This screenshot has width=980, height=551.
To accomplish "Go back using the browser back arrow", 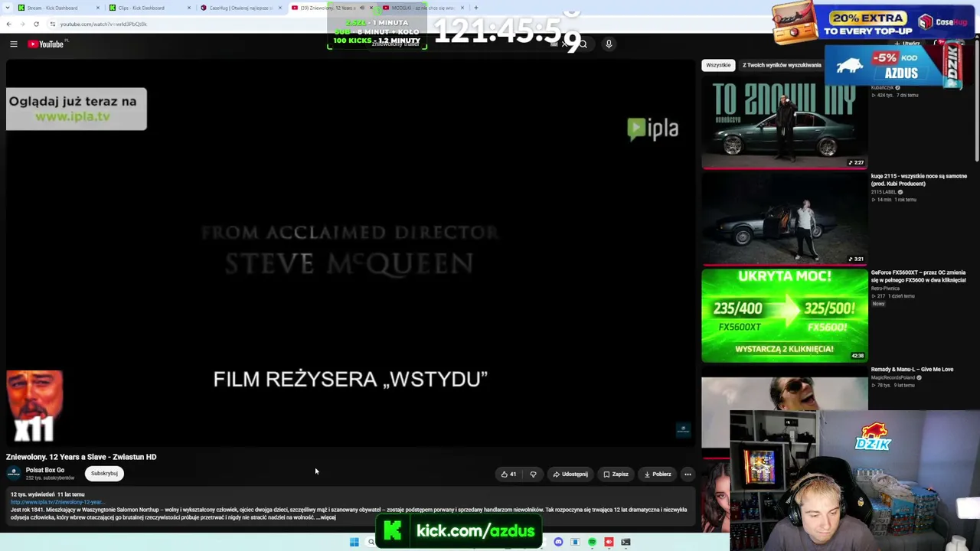I will click(8, 24).
